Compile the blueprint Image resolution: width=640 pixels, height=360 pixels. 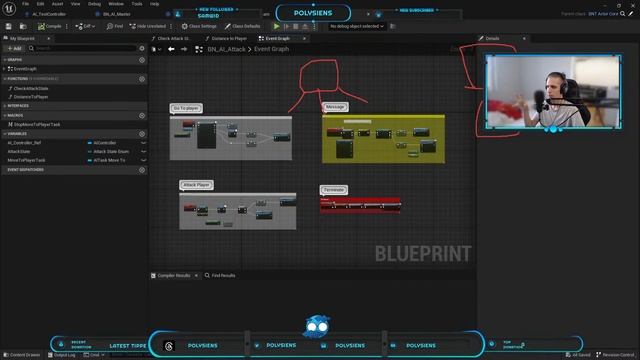click(x=49, y=26)
